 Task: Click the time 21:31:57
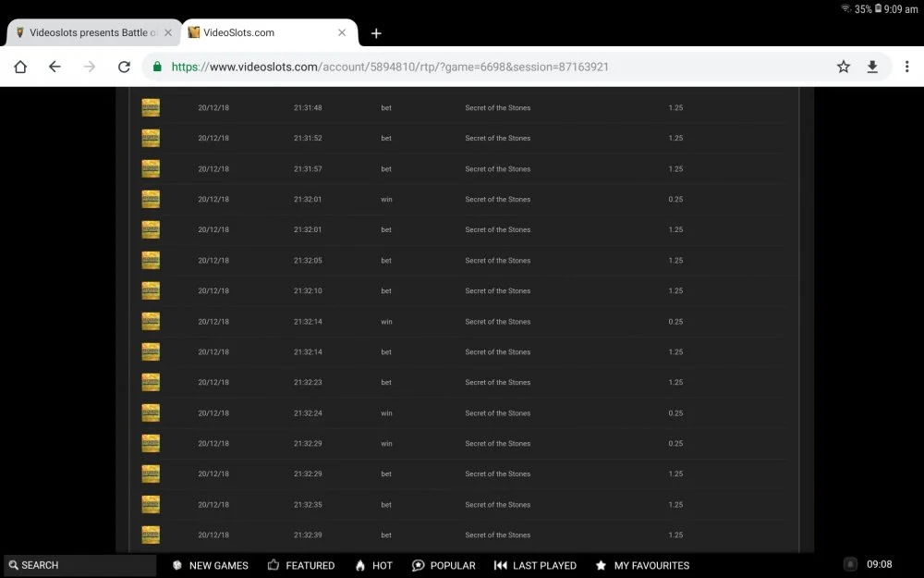click(x=308, y=168)
